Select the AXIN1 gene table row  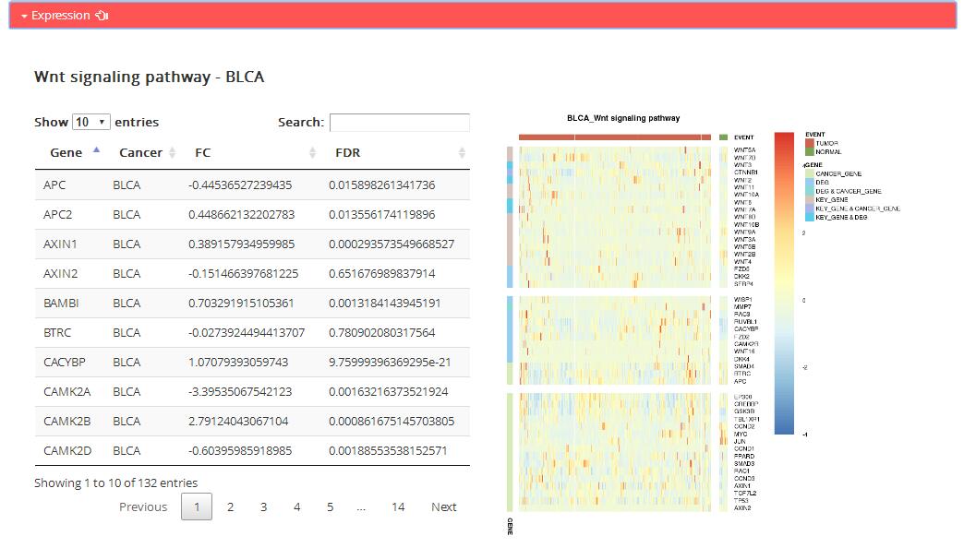[x=251, y=244]
